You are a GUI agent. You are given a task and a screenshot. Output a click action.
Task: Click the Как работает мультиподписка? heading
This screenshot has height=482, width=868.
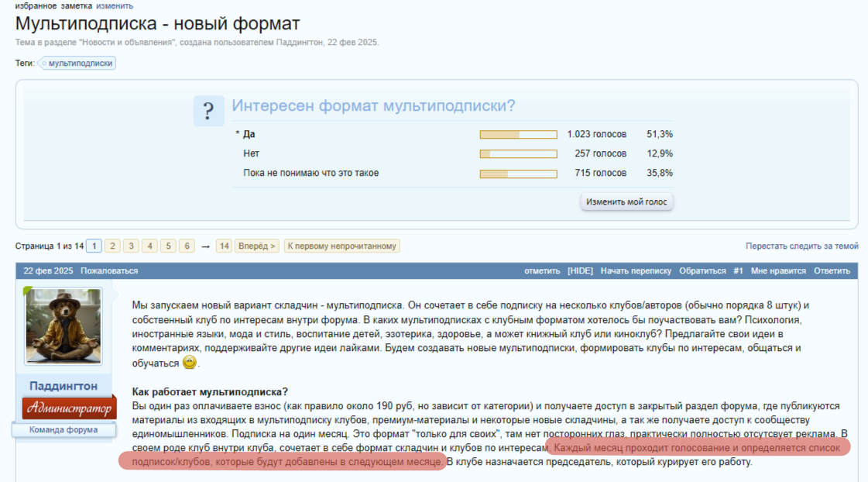coord(210,391)
